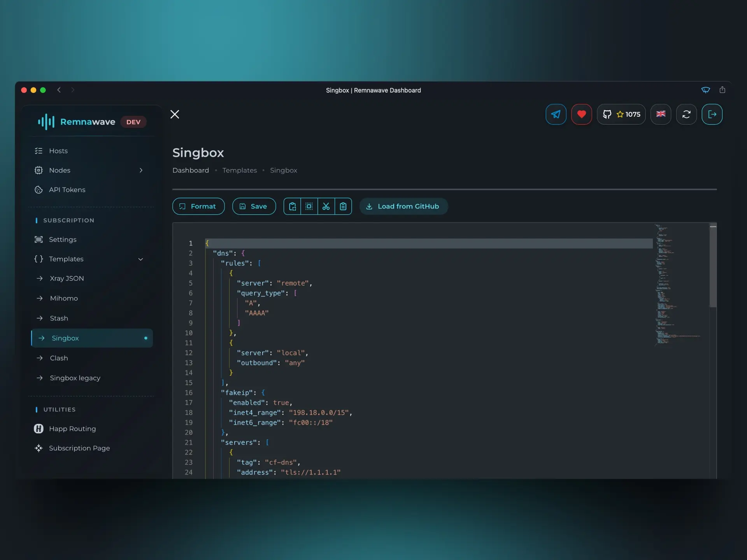Click the logout icon in header

[x=712, y=114]
